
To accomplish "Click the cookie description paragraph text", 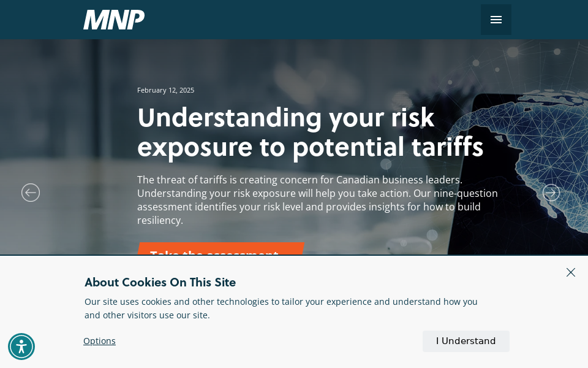I will click(x=281, y=309).
